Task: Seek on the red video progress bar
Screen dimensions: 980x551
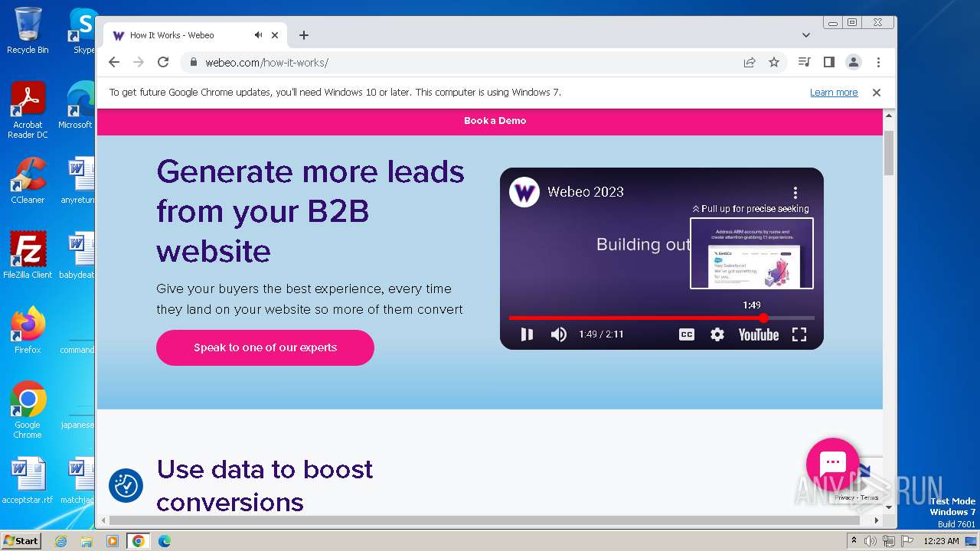Action: 661,318
